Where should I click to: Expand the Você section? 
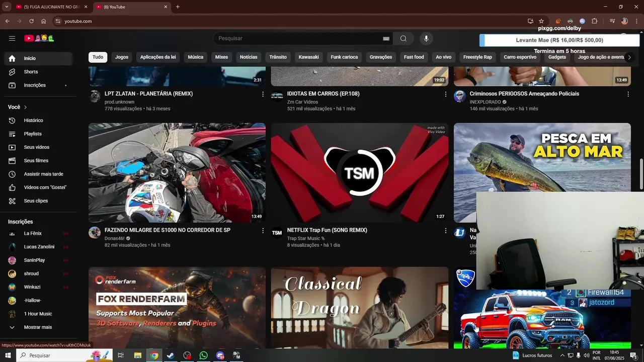(18, 107)
